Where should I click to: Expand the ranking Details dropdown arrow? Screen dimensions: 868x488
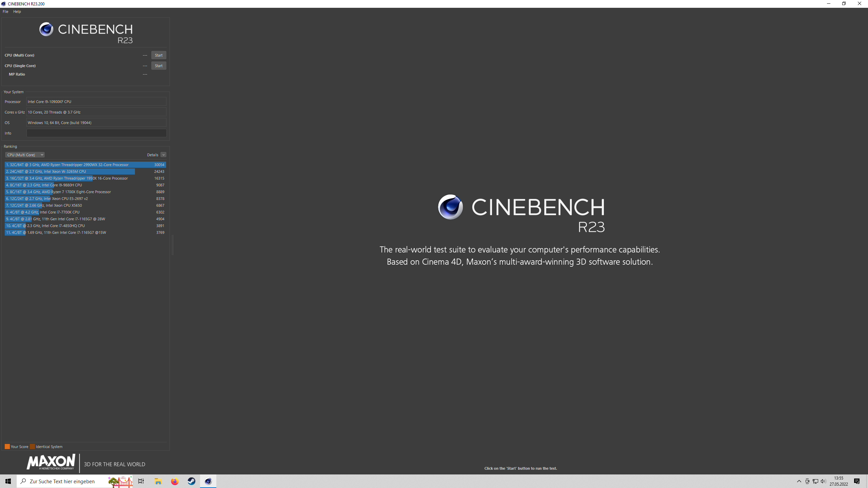[x=163, y=155]
